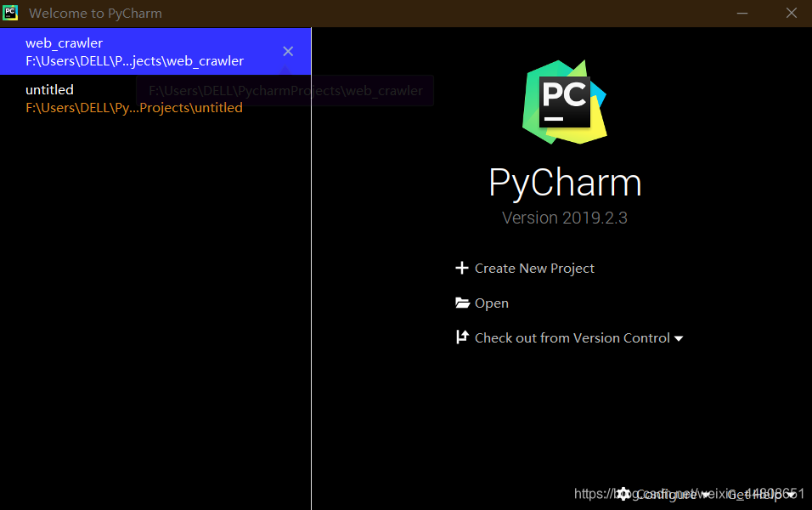Click the PyCharm logo image

(565, 102)
